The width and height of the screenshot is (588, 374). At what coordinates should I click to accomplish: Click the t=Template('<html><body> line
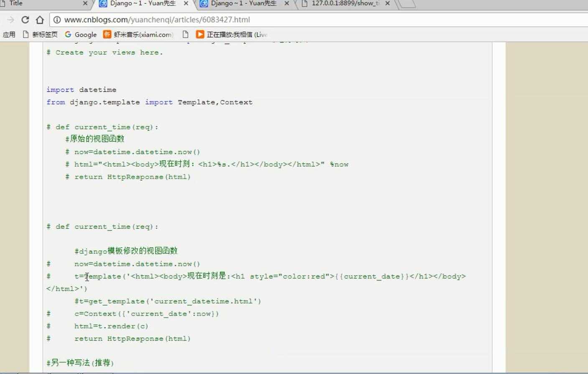tap(256, 276)
